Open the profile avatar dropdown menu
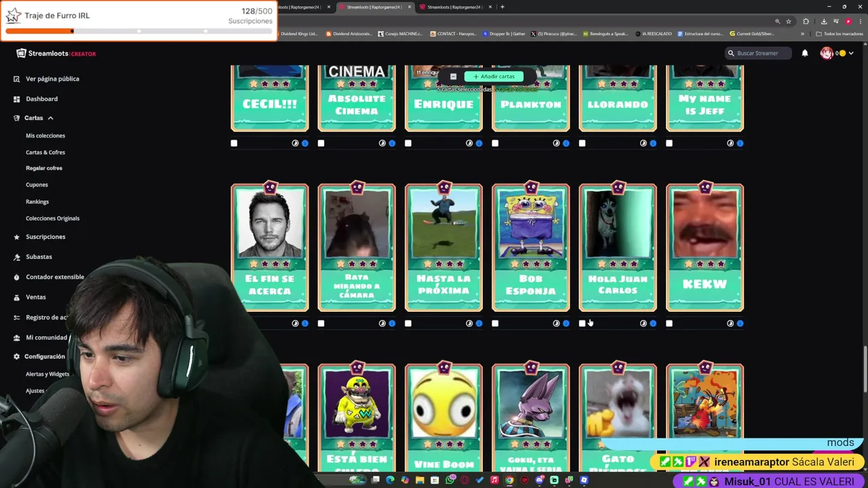 [837, 53]
